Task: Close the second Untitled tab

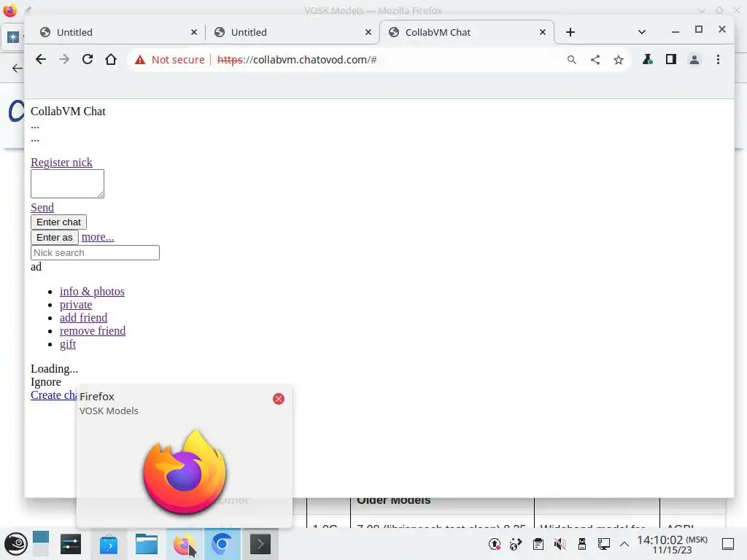Action: pos(368,32)
